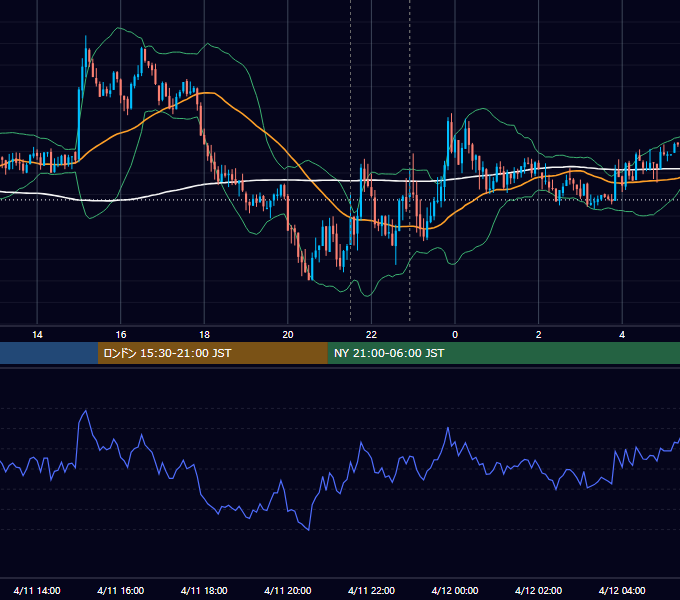
Task: Click the 4/12 04:00 label on lower axis
Action: tap(622, 590)
